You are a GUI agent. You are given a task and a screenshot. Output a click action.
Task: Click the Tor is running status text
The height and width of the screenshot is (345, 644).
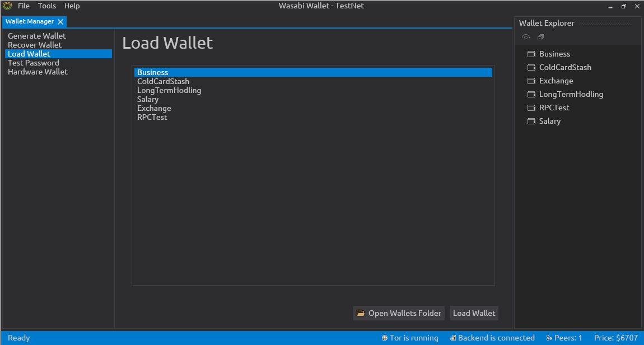pyautogui.click(x=414, y=338)
